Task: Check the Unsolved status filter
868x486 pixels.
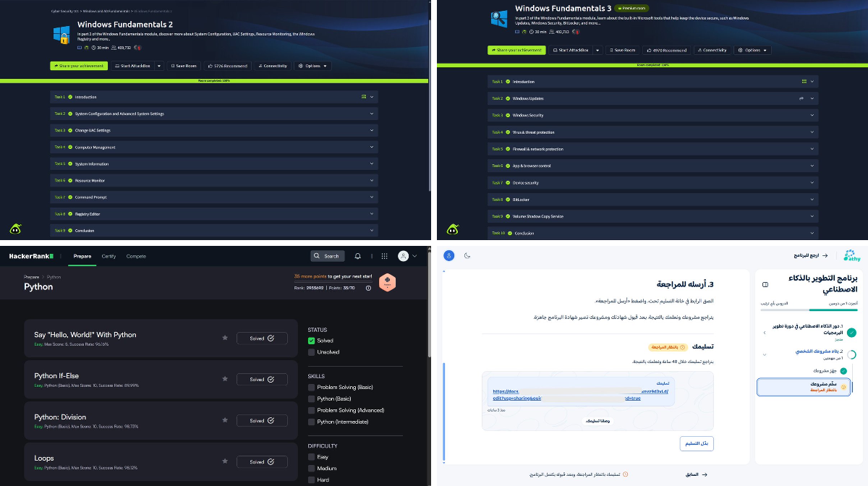Action: 311,352
